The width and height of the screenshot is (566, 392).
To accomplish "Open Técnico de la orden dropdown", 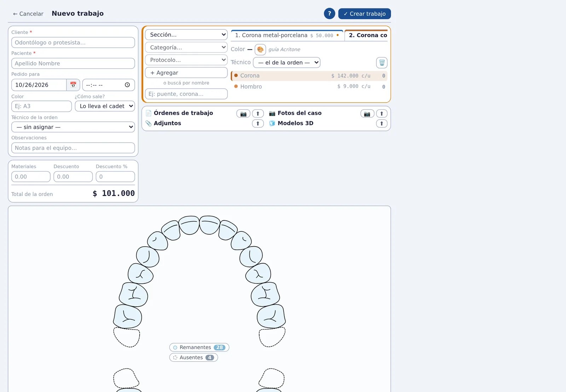I will 73,127.
